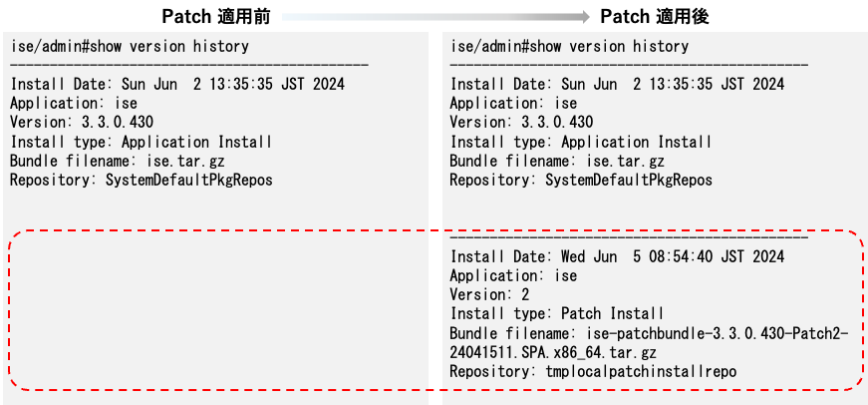Click "Application: ise" under the Wed Jun 5 entry

(513, 275)
